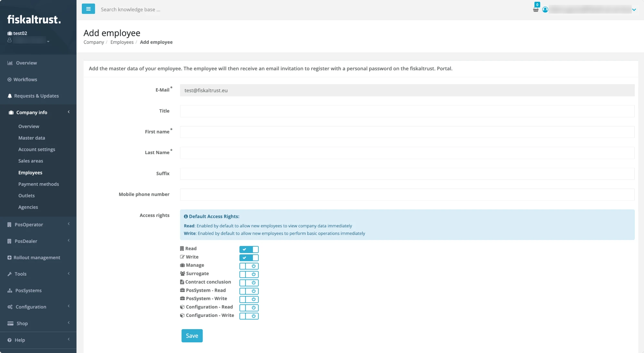
Task: Click the Tools wrench icon
Action: point(10,274)
